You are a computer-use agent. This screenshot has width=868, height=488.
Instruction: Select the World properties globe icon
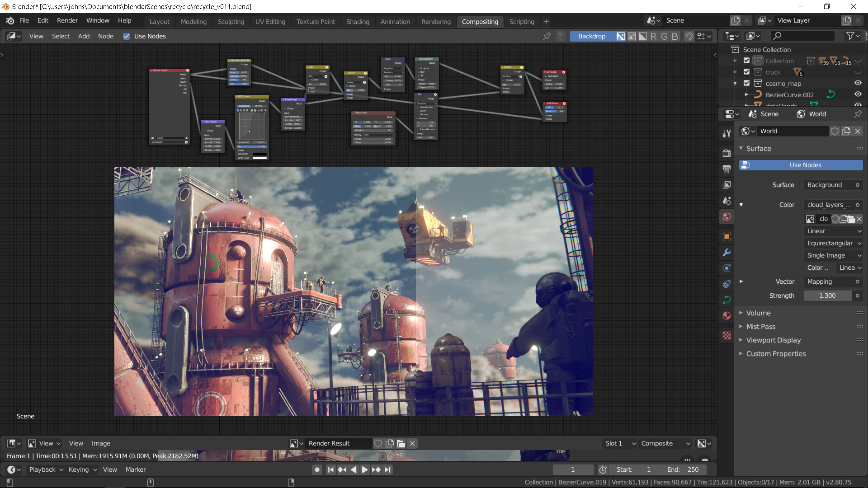click(726, 216)
